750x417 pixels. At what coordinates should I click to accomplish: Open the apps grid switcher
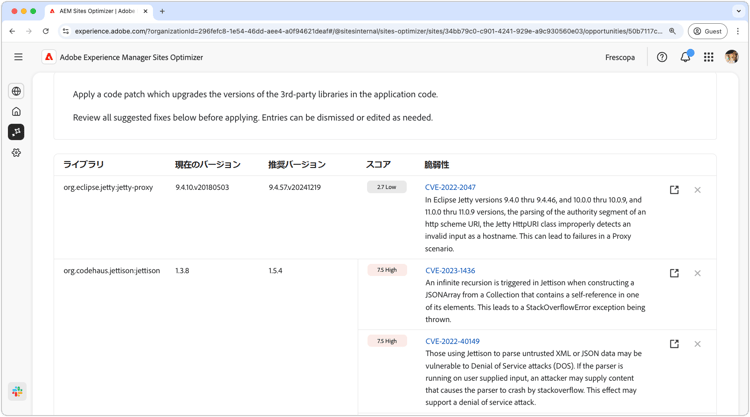(x=709, y=57)
